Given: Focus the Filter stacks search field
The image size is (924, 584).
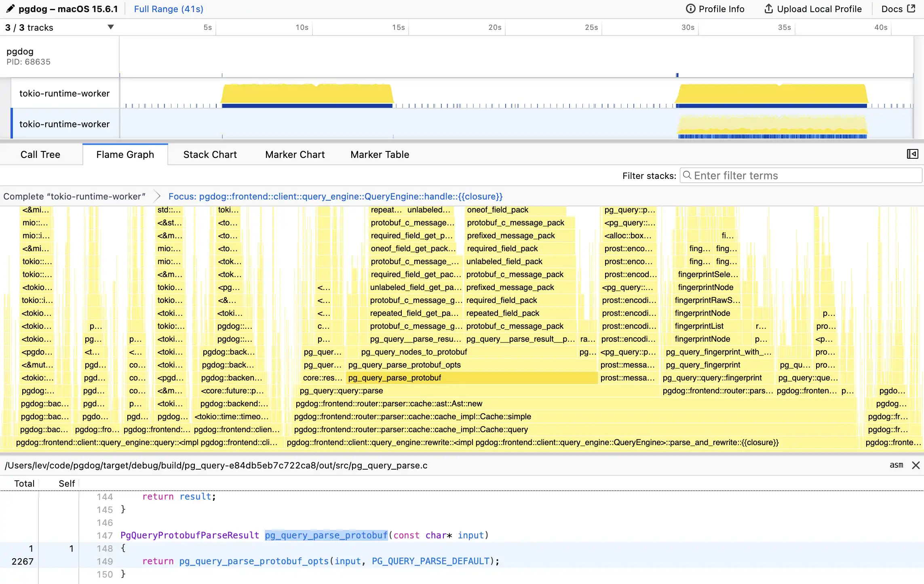Looking at the screenshot, I should point(800,176).
